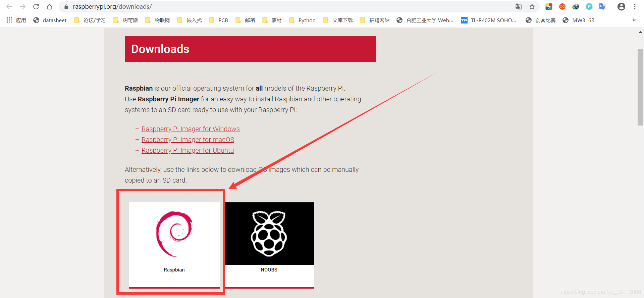644x298 pixels.
Task: View site security padlock info
Action: click(x=66, y=7)
